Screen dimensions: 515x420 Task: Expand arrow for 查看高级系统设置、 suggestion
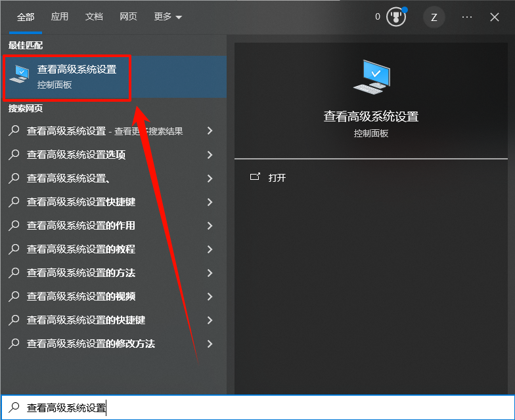point(210,178)
